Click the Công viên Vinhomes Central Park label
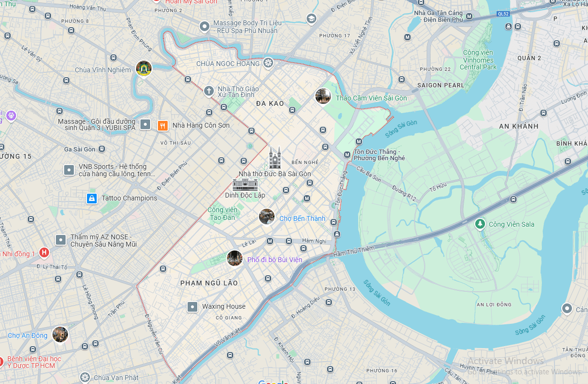This screenshot has height=384, width=588. point(478,60)
